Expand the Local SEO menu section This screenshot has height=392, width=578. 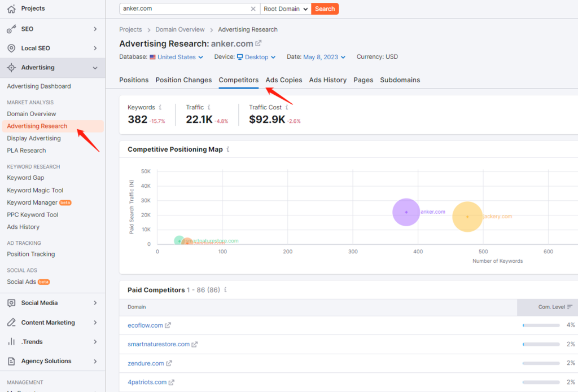tap(95, 49)
